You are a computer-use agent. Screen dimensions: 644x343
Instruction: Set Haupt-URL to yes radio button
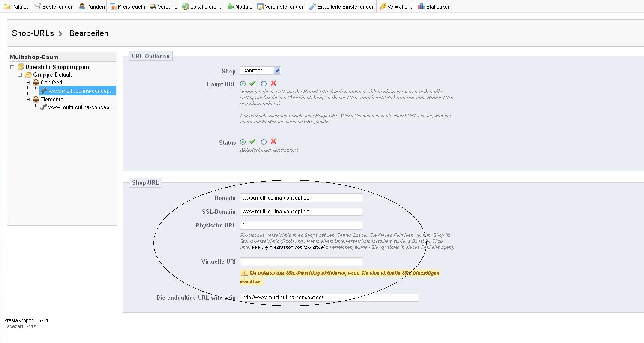pos(243,84)
